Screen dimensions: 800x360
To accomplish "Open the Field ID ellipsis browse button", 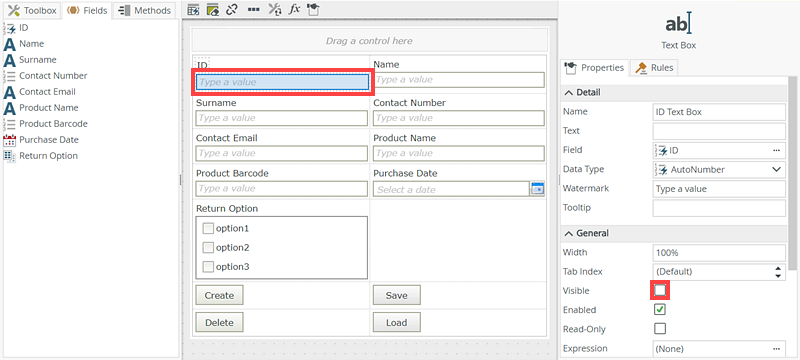I will (776, 150).
